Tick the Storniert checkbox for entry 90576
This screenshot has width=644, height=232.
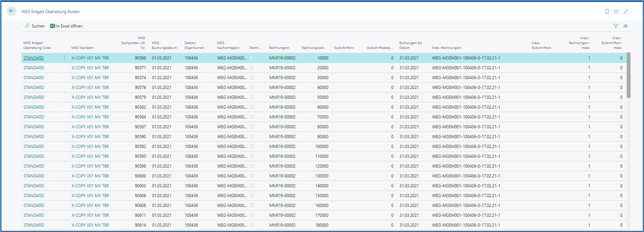pos(251,87)
